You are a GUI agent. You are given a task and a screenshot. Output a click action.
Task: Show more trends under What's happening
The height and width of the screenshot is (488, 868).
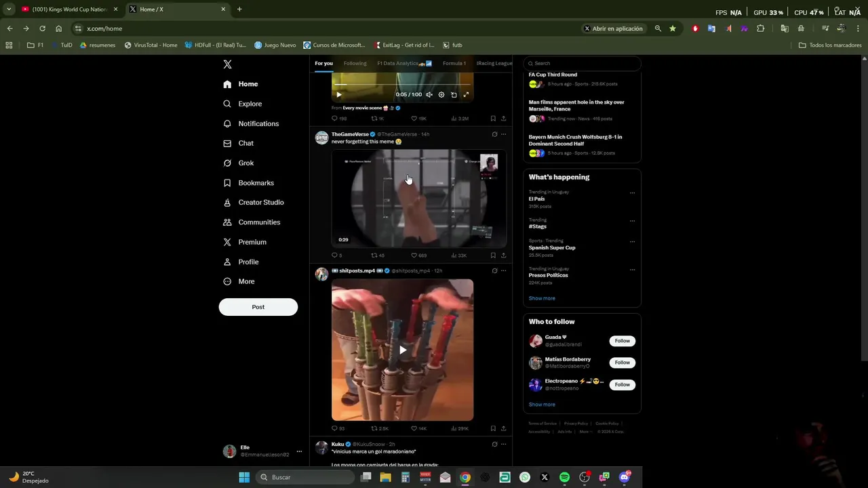[x=542, y=298]
